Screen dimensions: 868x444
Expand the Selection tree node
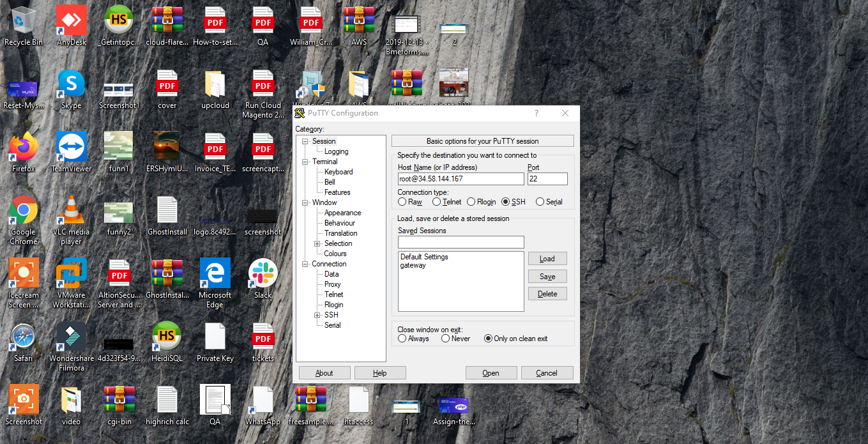click(x=317, y=243)
